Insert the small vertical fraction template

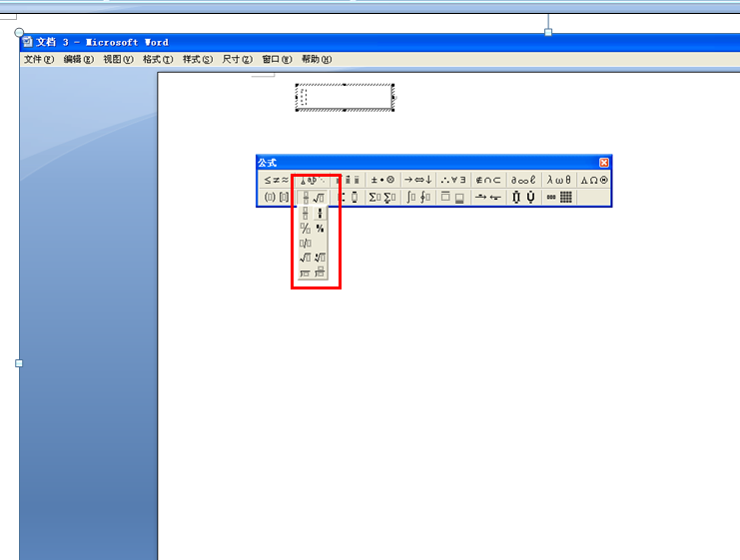[x=320, y=214]
